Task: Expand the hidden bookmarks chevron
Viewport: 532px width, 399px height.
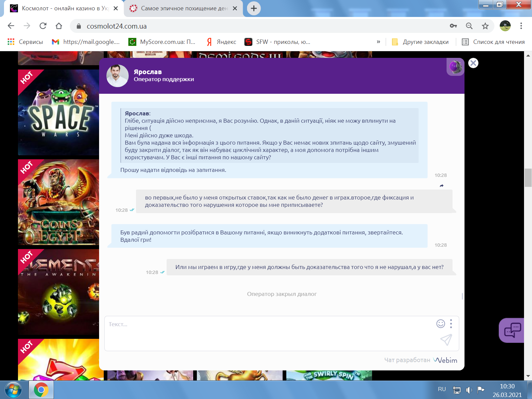Action: pos(378,42)
